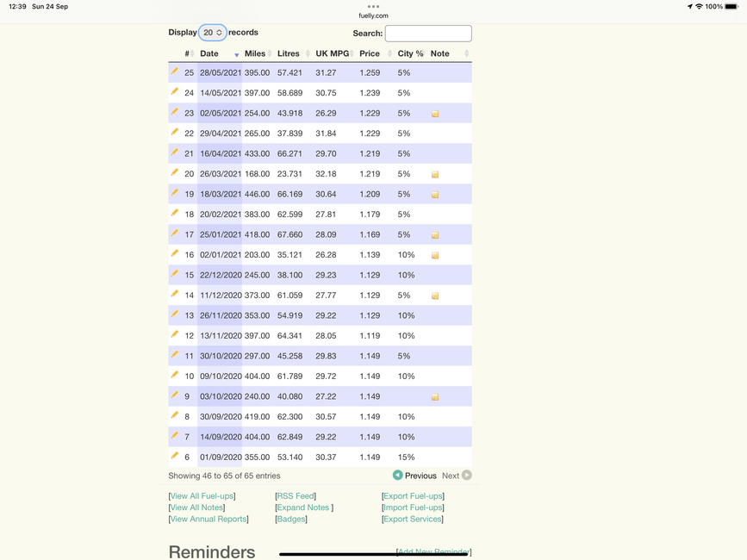Click the 446.00 miles cell
The height and width of the screenshot is (560, 747).
point(258,195)
